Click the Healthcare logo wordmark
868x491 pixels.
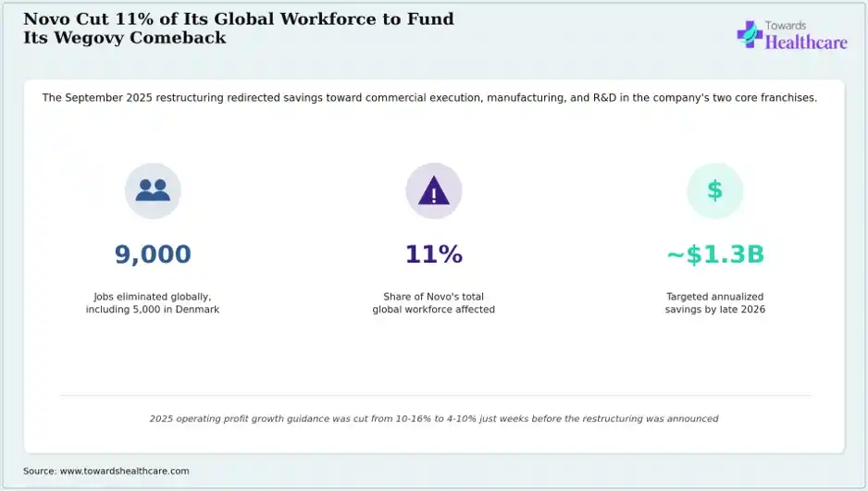click(x=806, y=42)
